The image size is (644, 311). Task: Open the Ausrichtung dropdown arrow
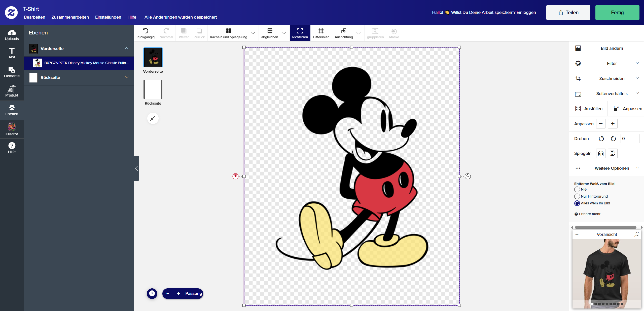tap(359, 33)
